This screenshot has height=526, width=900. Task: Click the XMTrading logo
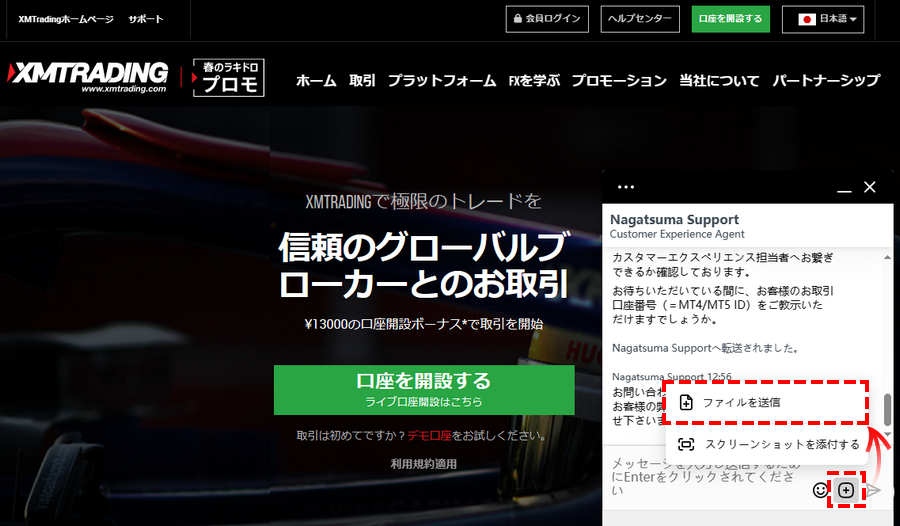88,77
